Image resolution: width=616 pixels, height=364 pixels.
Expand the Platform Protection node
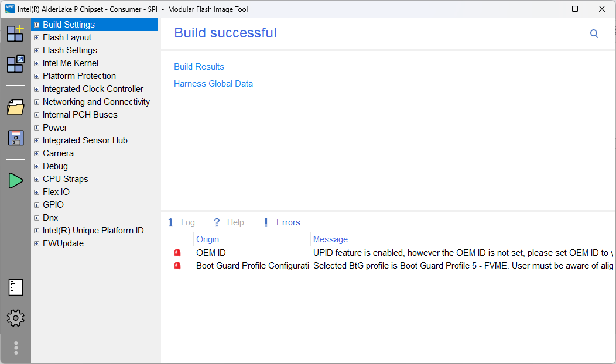point(36,76)
